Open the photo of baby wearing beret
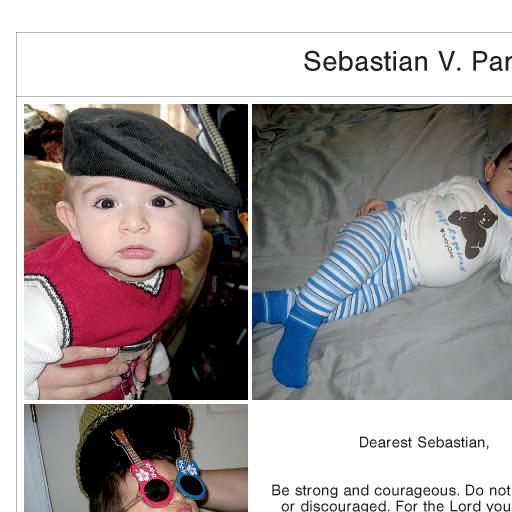 point(136,252)
